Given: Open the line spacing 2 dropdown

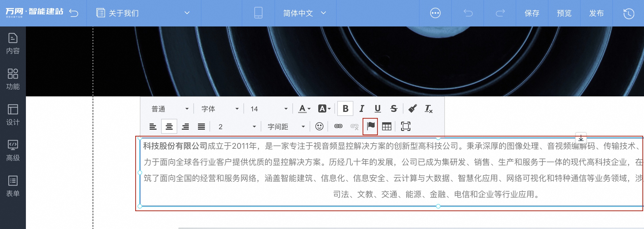Looking at the screenshot, I should [x=237, y=127].
